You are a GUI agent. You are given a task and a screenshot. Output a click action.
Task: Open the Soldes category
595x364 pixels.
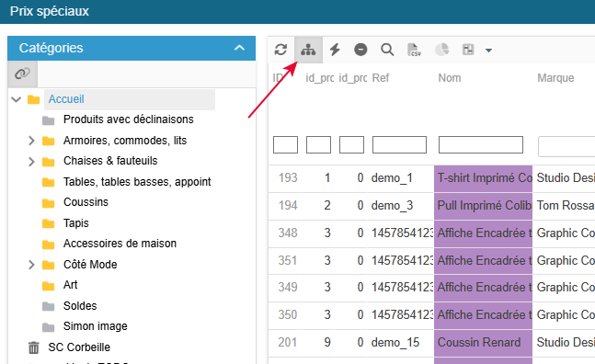tap(80, 305)
